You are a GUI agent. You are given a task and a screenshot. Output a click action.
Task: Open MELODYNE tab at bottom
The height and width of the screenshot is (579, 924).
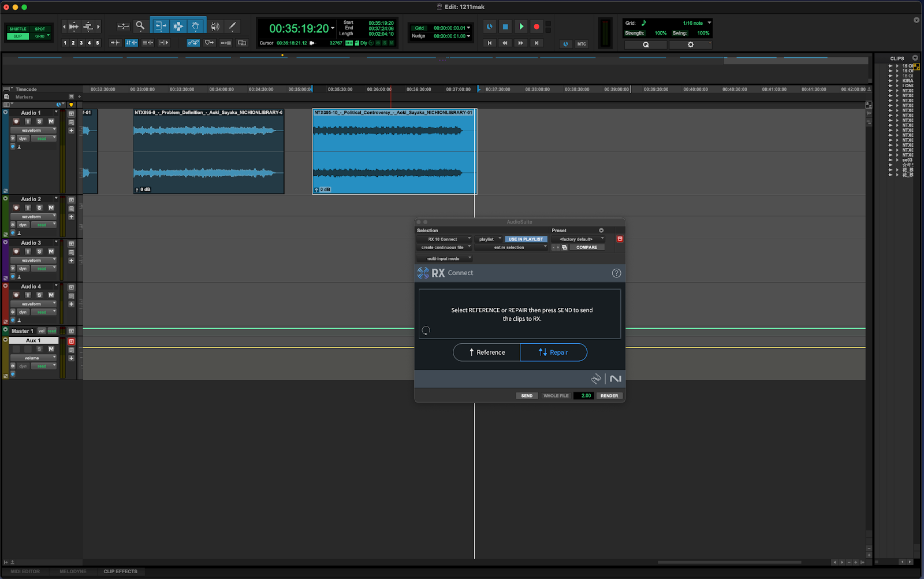coord(73,571)
